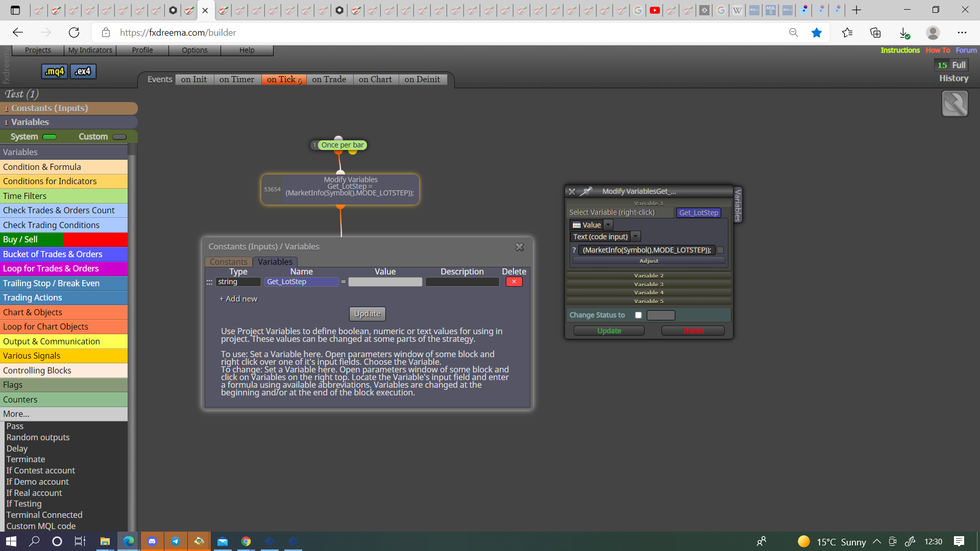The height and width of the screenshot is (551, 980).
Task: Show hidden system tray icons
Action: [876, 541]
